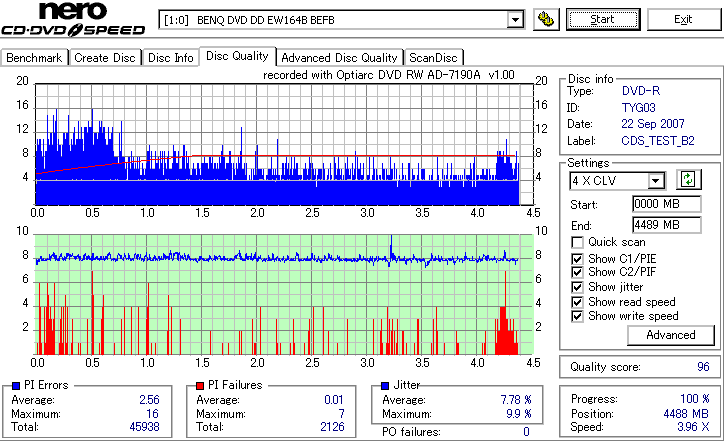Click the red PI Failures legend square
The image size is (724, 441).
[200, 386]
